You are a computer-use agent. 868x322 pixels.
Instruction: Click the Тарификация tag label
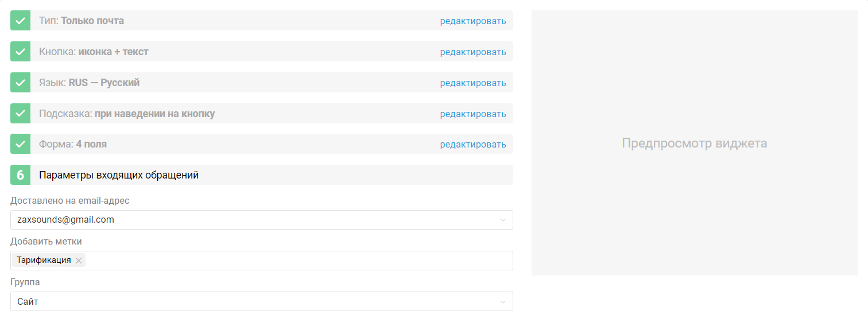point(44,260)
